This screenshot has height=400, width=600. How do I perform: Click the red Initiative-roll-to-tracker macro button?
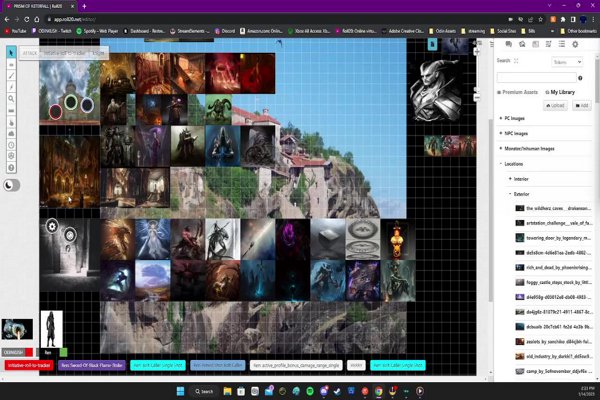(29, 366)
